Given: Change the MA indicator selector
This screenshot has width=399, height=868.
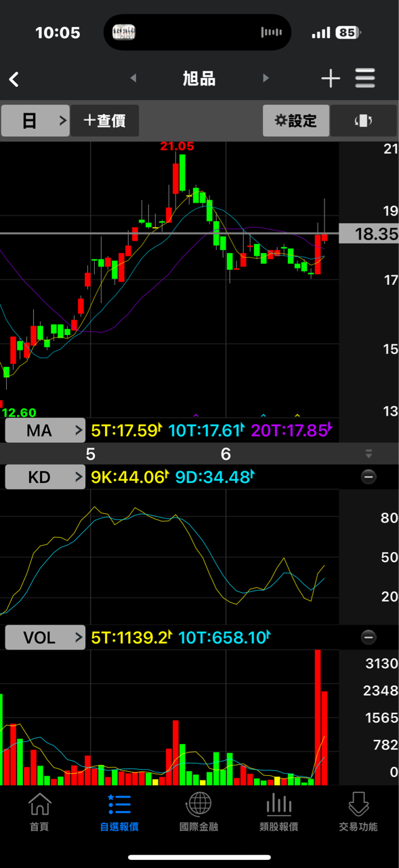Looking at the screenshot, I should (45, 430).
